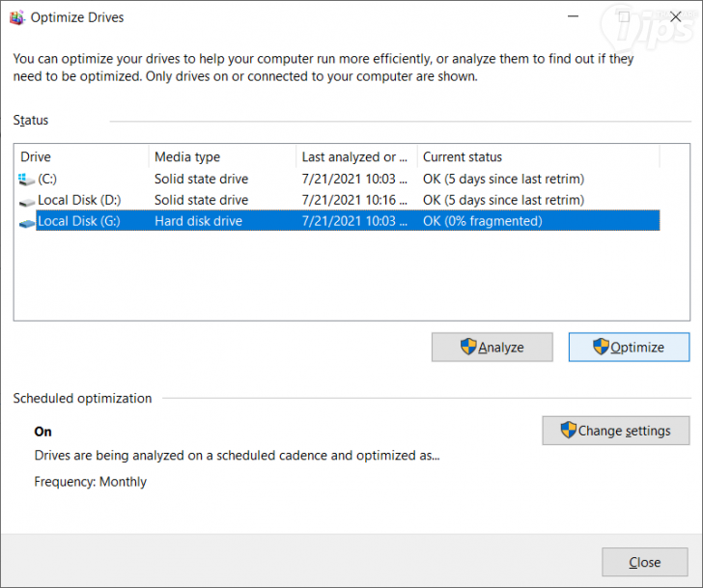This screenshot has height=588, width=703.
Task: Sort by the Drive column header
Action: [x=81, y=156]
